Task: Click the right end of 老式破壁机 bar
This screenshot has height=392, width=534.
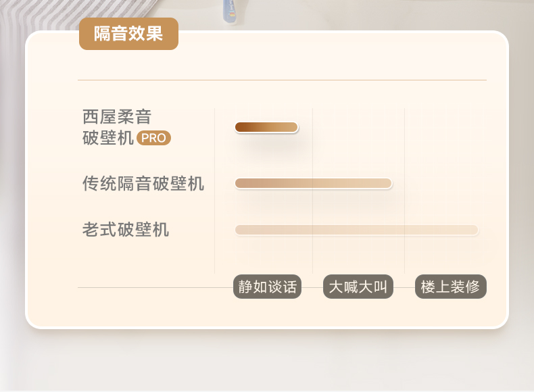Action: click(474, 230)
